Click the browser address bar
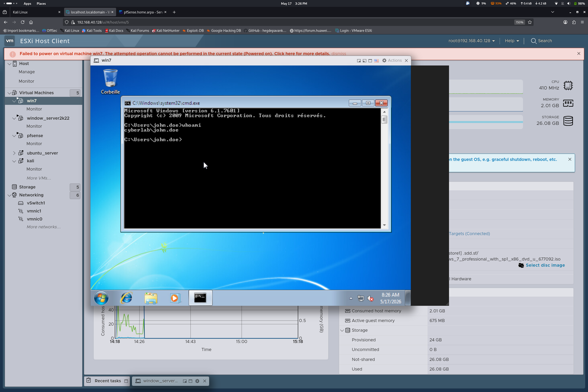This screenshot has height=392, width=588. click(298, 22)
